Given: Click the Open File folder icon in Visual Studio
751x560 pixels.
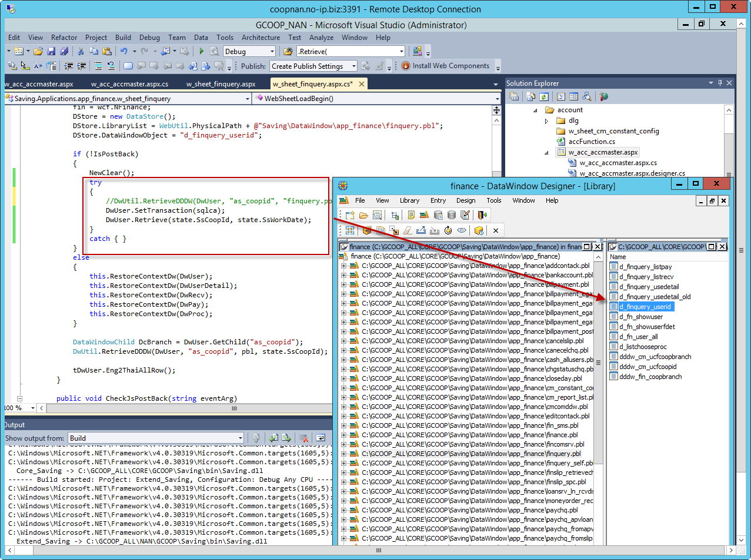Looking at the screenshot, I should [38, 52].
